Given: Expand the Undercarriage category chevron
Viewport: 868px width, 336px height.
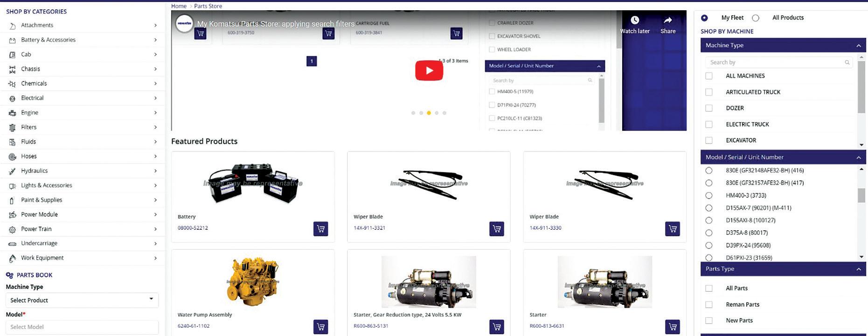Looking at the screenshot, I should point(155,243).
